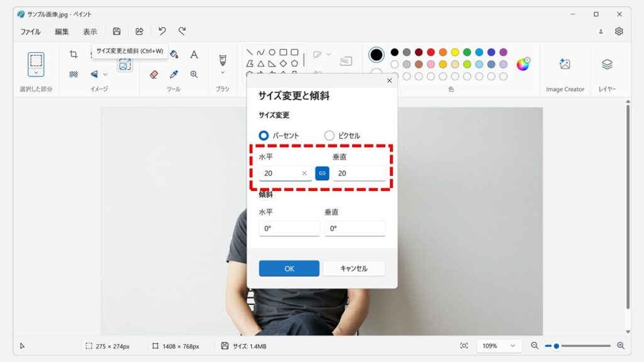Pick the red color swatch
Screen dimensions: 644x362
tap(431, 52)
